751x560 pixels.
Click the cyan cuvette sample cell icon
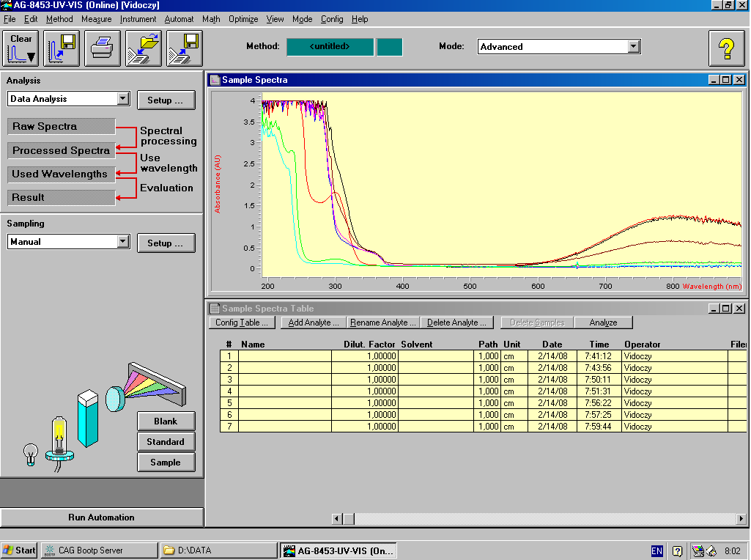coord(88,419)
